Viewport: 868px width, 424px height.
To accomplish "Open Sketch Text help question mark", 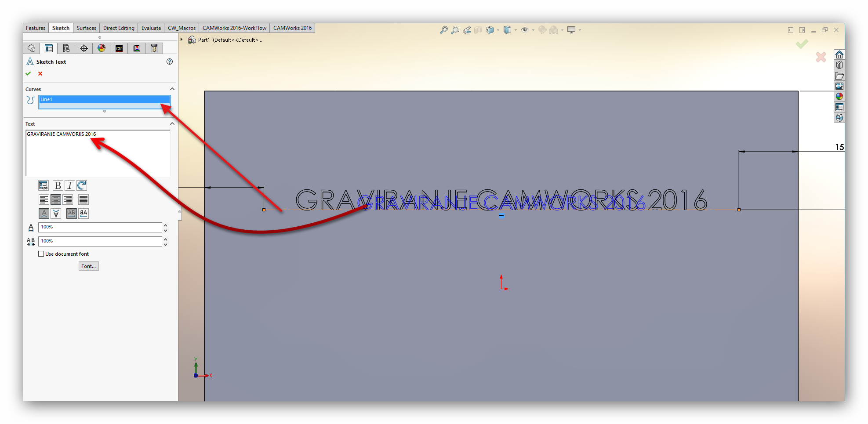I will (170, 62).
